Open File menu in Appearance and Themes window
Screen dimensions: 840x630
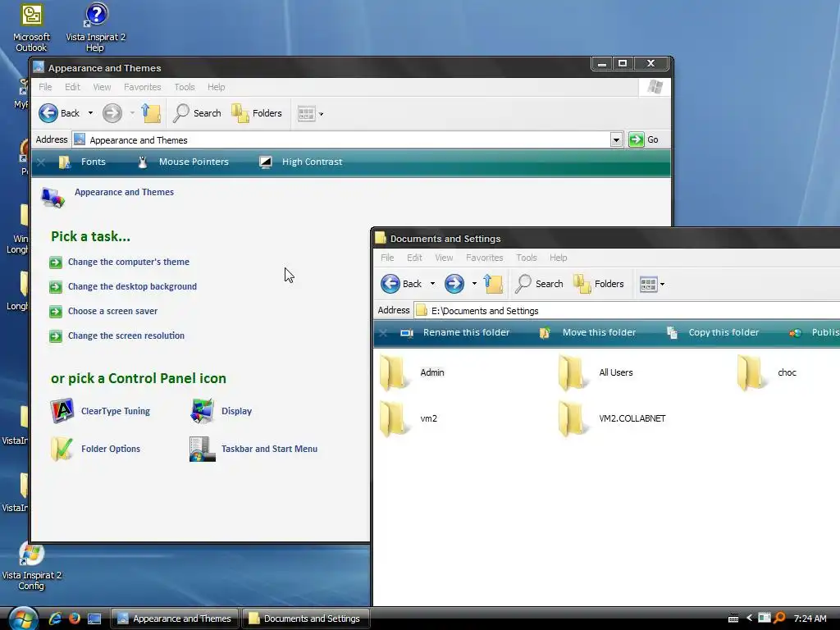46,87
